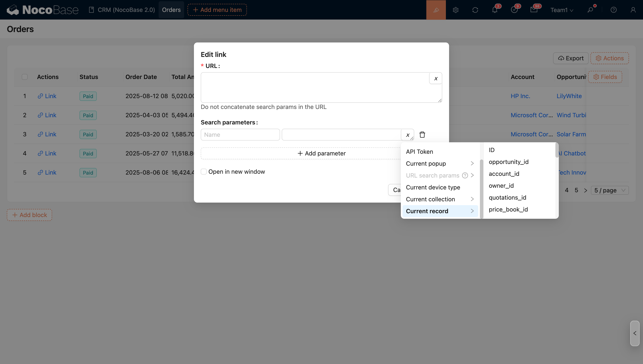643x364 pixels.
Task: Click the refresh sync icon in header
Action: coord(475,10)
